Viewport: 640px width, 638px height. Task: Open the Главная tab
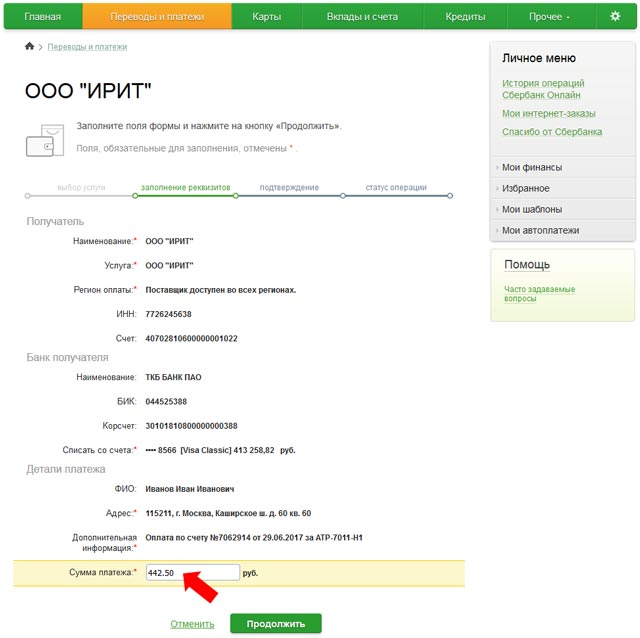click(42, 17)
